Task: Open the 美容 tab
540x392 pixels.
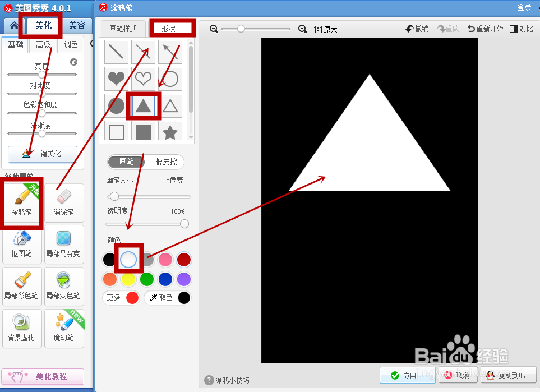Action: tap(77, 25)
